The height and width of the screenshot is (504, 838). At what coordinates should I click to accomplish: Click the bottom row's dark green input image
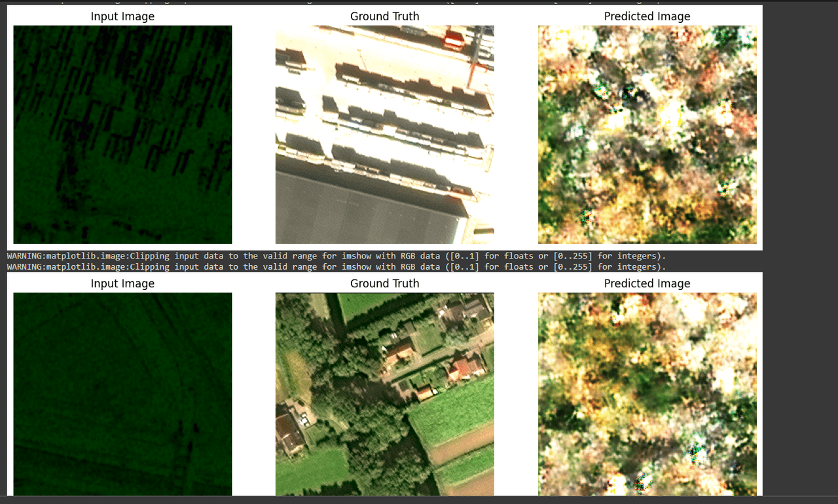[122, 393]
